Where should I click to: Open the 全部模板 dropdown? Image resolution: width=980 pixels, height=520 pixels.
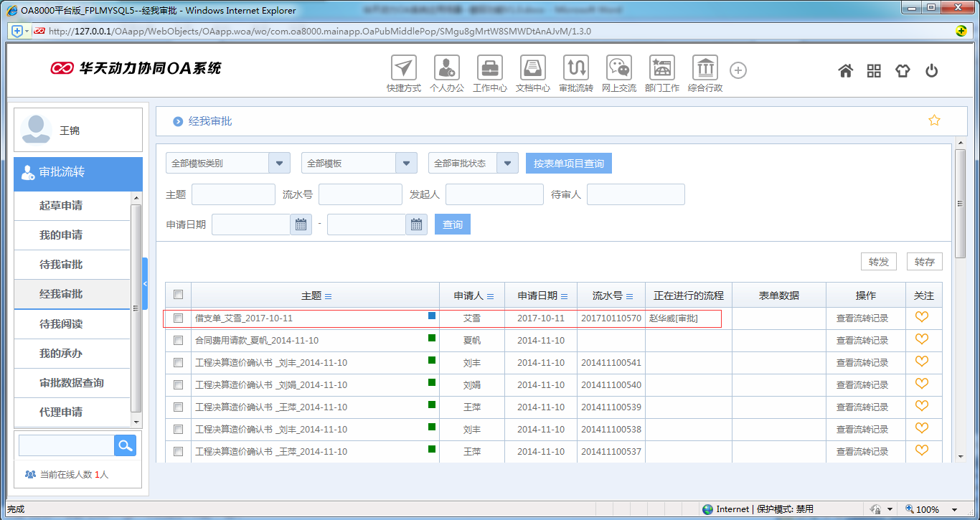pyautogui.click(x=407, y=163)
